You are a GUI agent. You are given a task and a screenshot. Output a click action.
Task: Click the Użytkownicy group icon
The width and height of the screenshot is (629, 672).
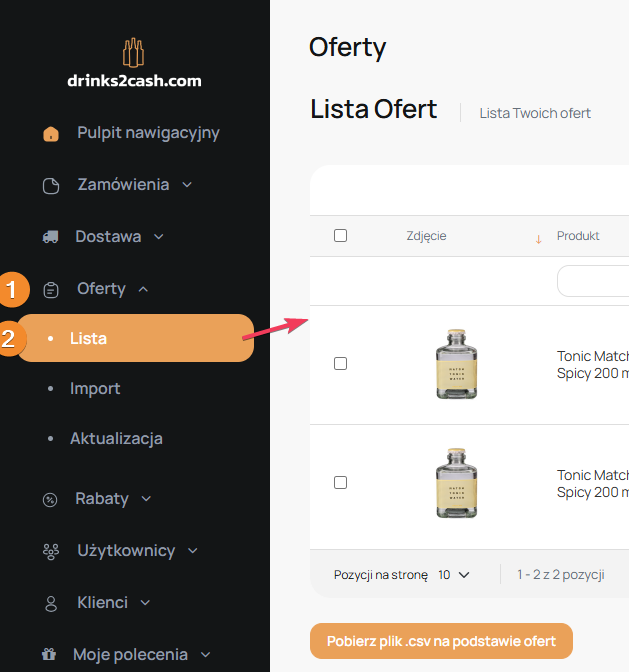(x=50, y=551)
